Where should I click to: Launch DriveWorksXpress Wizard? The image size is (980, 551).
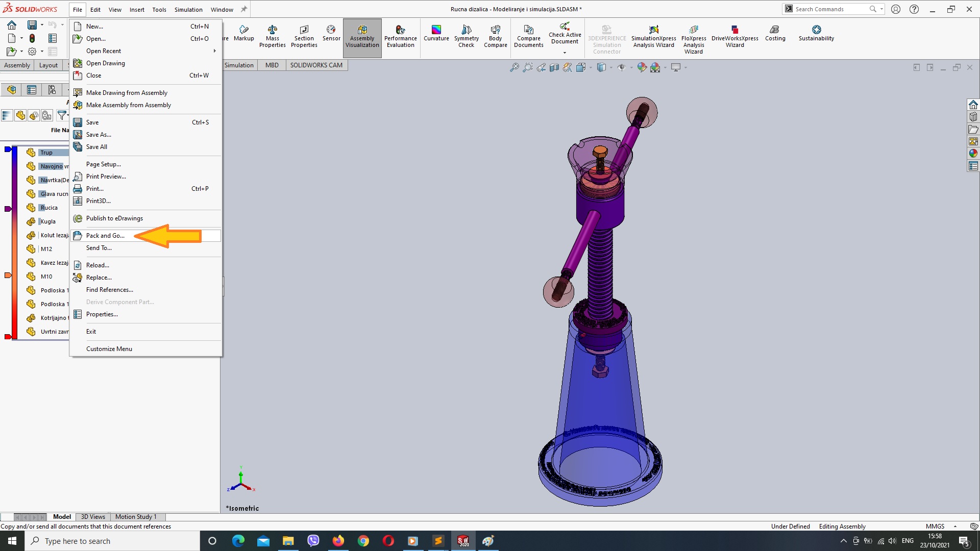734,36
